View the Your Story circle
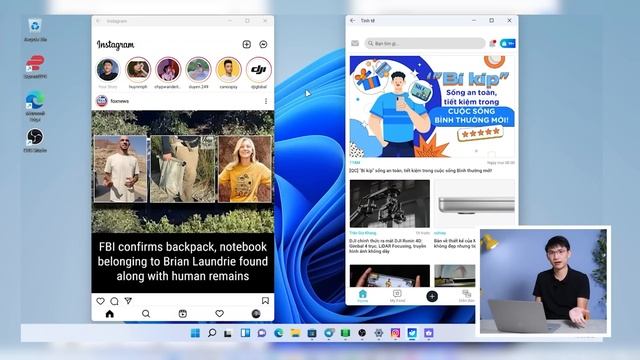Image resolution: width=640 pixels, height=360 pixels. pyautogui.click(x=108, y=70)
